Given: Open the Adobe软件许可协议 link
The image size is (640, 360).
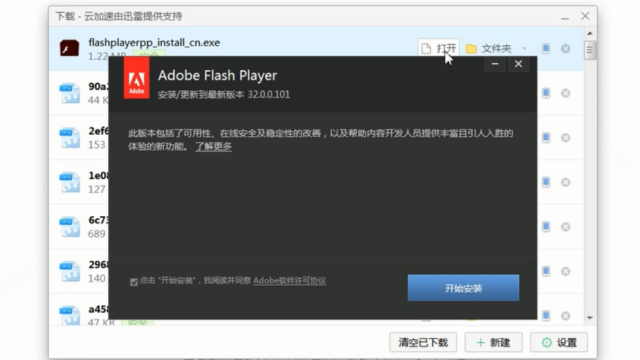Looking at the screenshot, I should (x=289, y=281).
